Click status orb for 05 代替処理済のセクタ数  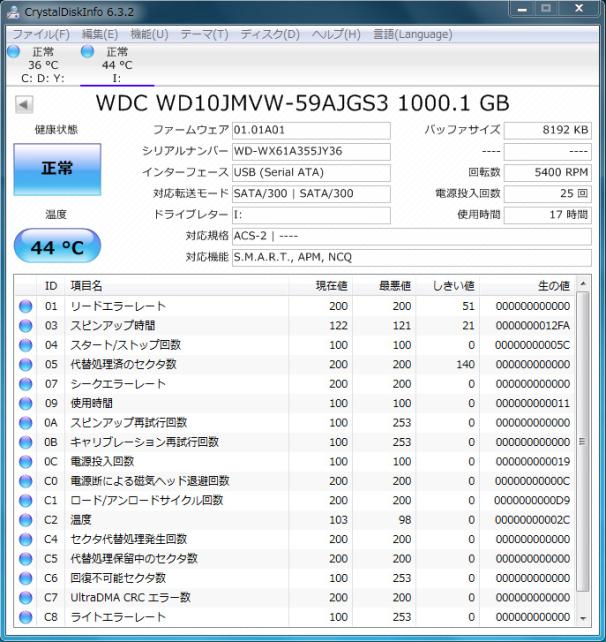pos(25,364)
